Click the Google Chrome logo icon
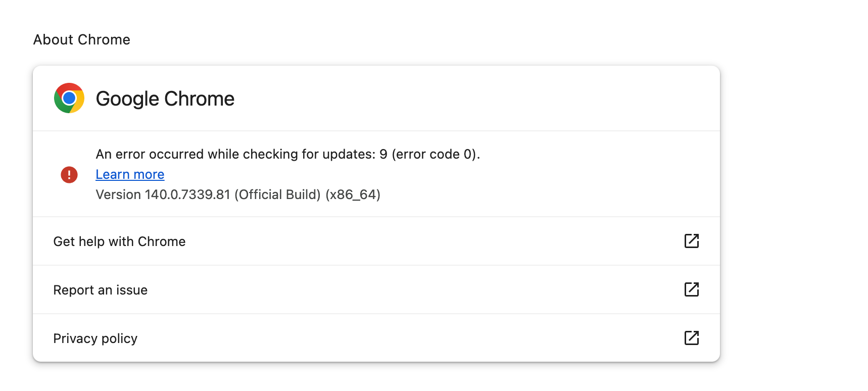The width and height of the screenshot is (868, 391). pos(69,98)
